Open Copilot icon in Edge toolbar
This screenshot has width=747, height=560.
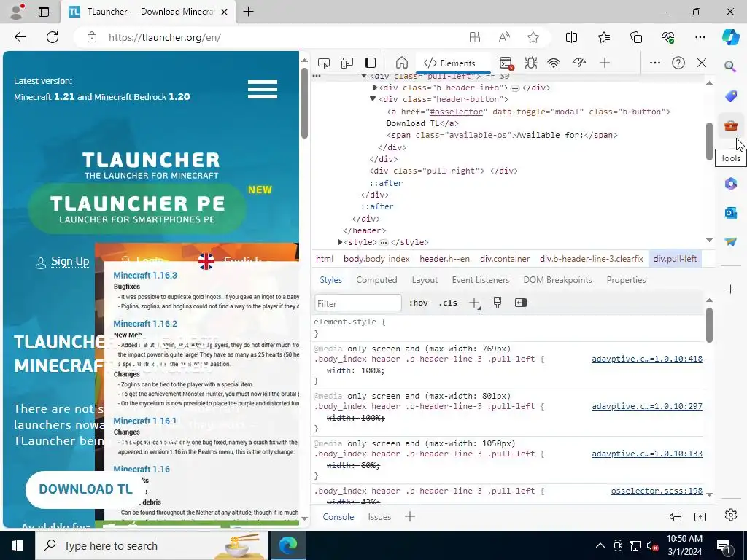(x=730, y=37)
